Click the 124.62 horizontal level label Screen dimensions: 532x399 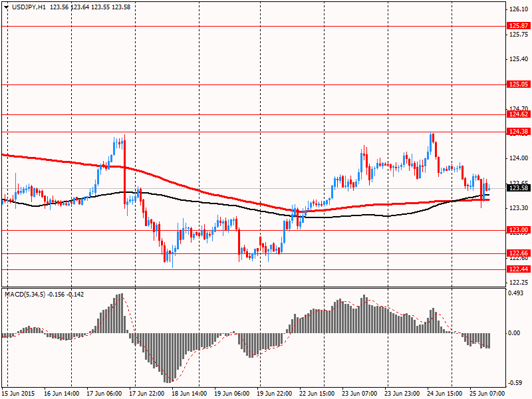coord(519,114)
